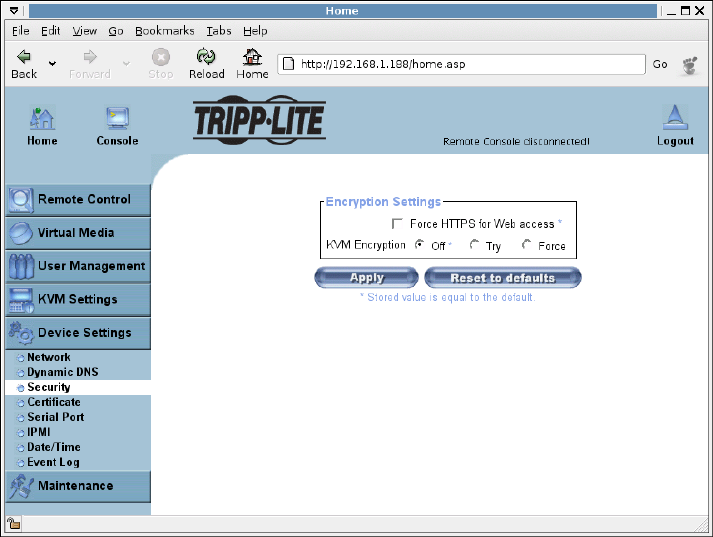The height and width of the screenshot is (537, 713).
Task: Expand the Maintenance section
Action: pos(78,486)
